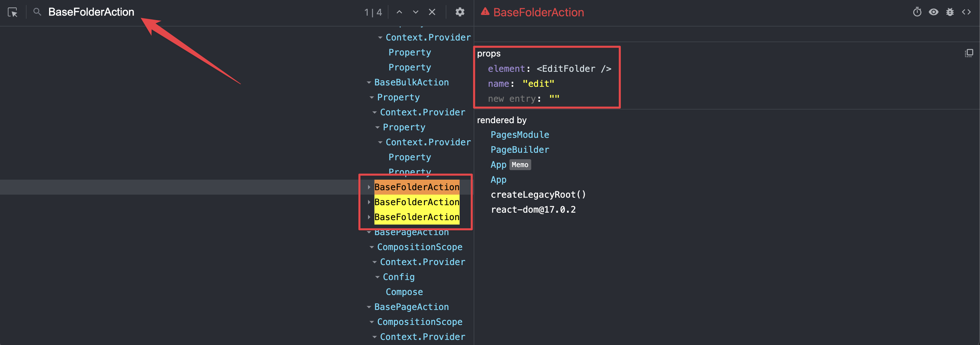Viewport: 980px width, 345px height.
Task: Open PageBuilder in the rendered by list
Action: click(520, 149)
